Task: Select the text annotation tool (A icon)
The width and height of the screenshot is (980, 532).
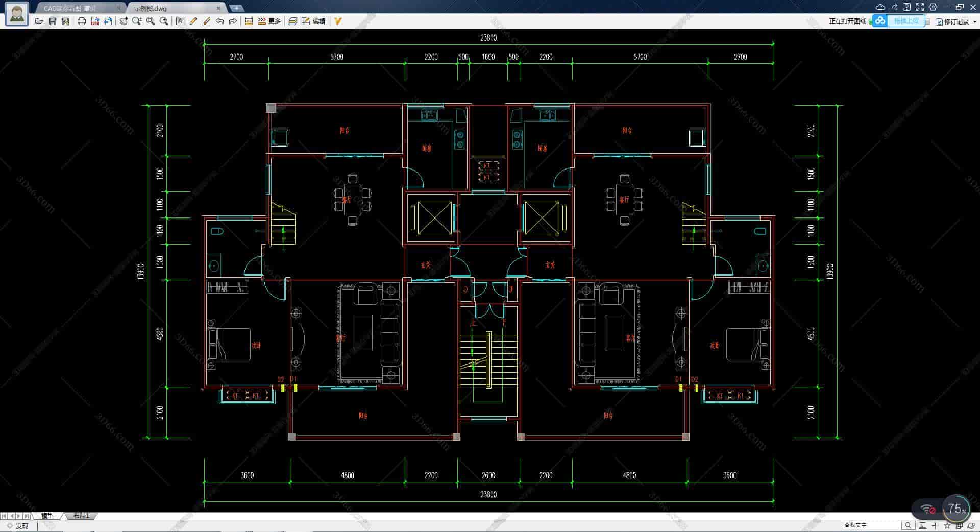Action: point(180,21)
